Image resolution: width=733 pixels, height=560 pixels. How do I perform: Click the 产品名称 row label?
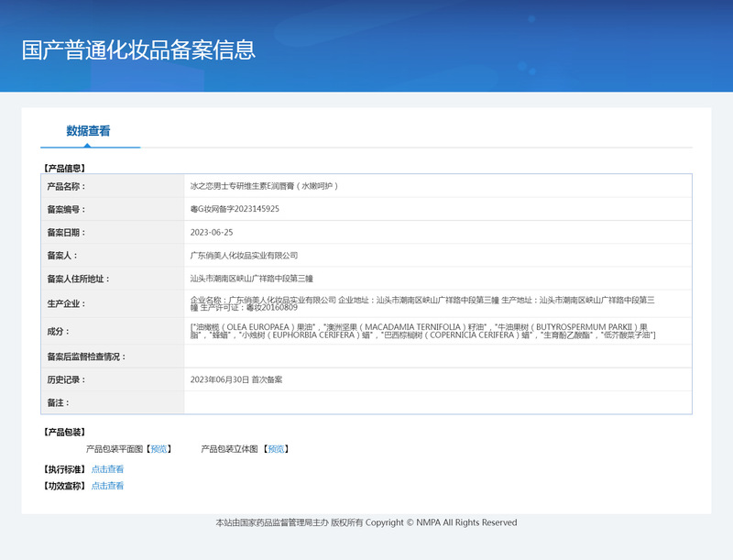pyautogui.click(x=66, y=186)
